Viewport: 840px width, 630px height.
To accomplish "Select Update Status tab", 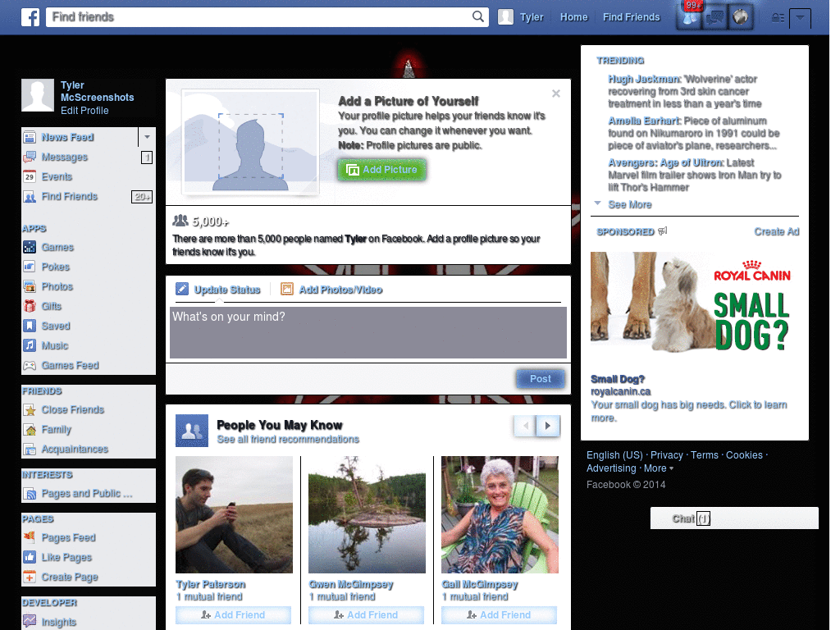I will click(218, 290).
